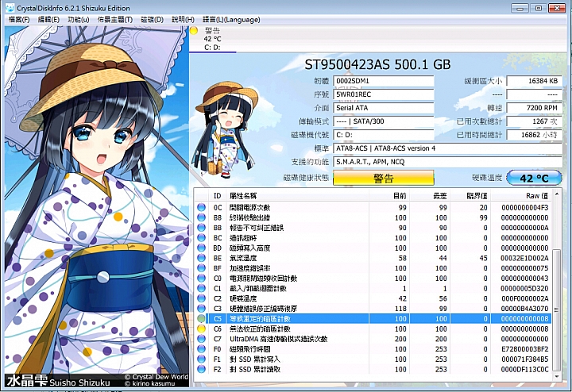Click the status orb for selected row C5
The image size is (572, 392).
[x=201, y=318]
